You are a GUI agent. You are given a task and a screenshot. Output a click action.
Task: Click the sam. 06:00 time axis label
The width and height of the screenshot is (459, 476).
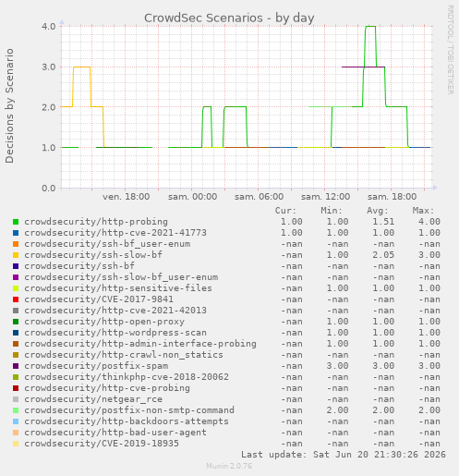point(260,197)
